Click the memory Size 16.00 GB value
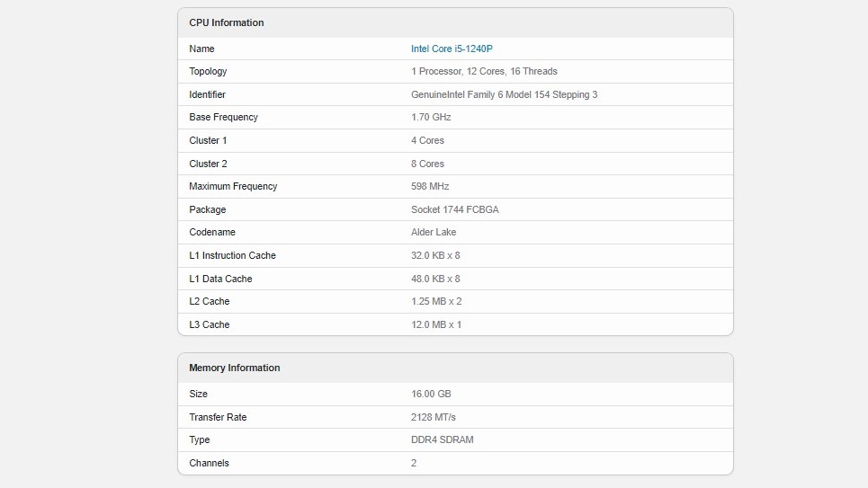This screenshot has width=868, height=488. [431, 394]
